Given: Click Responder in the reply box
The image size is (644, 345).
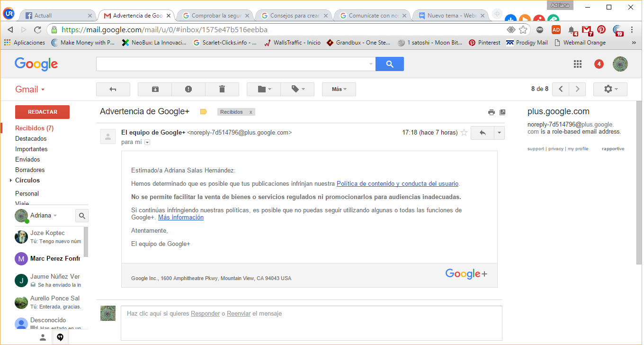Looking at the screenshot, I should tap(205, 314).
